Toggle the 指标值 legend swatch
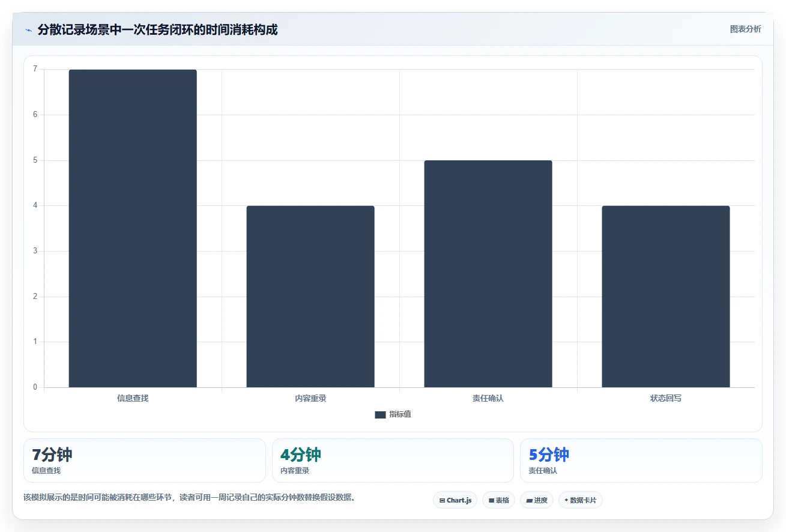 pyautogui.click(x=380, y=414)
